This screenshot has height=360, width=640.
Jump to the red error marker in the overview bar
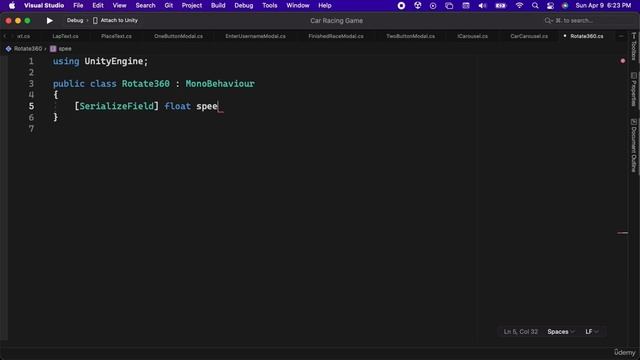(622, 233)
